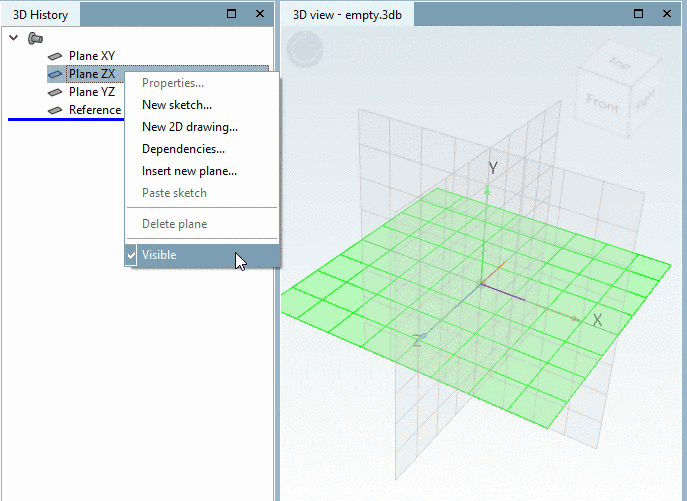This screenshot has height=501, width=687.
Task: Click the circular rotate view icon
Action: [305, 50]
